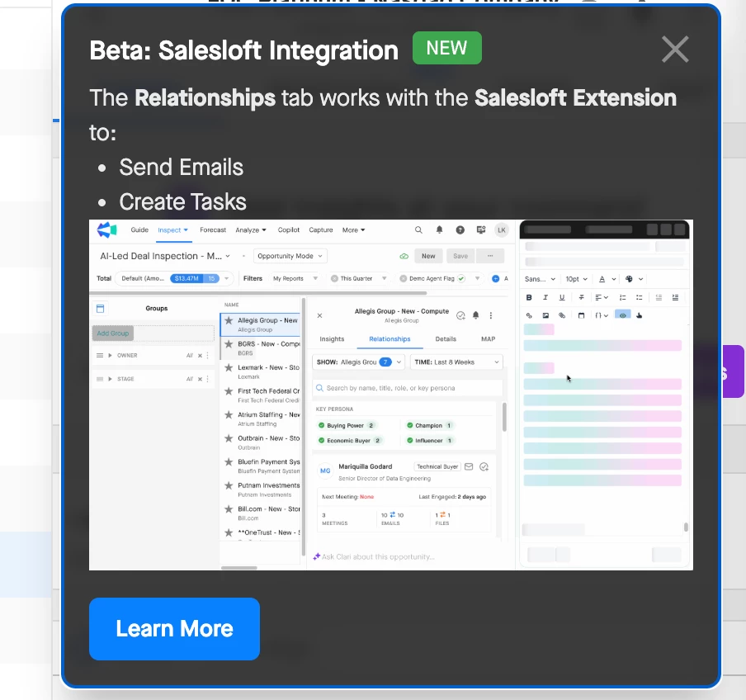Image resolution: width=746 pixels, height=700 pixels.
Task: Insert bulleted list in the editor
Action: pyautogui.click(x=640, y=297)
